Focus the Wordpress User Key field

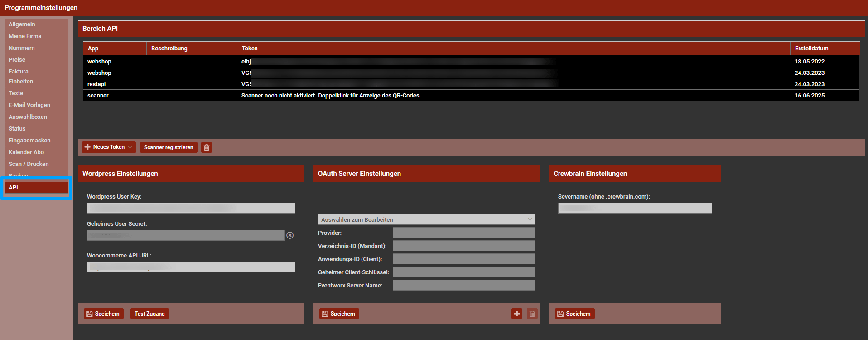click(x=191, y=208)
